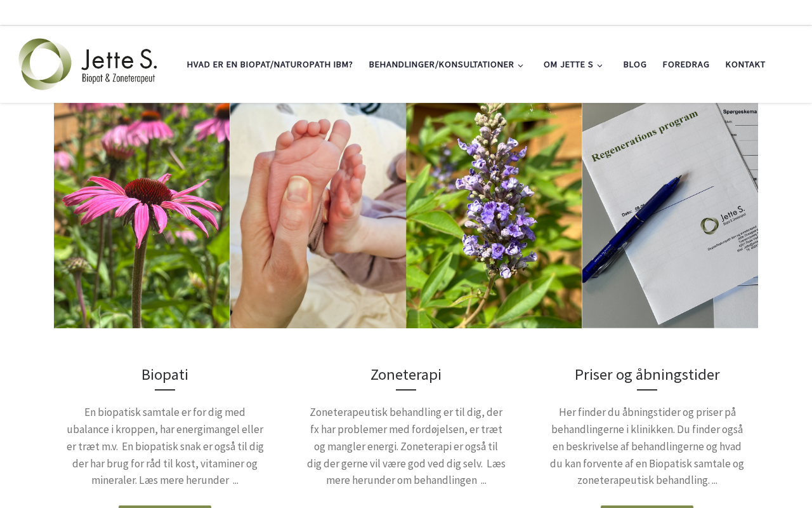Expand the Behandlinger/Konsultationer submenu chevron
Screen dimensions: 812x508
pos(521,65)
